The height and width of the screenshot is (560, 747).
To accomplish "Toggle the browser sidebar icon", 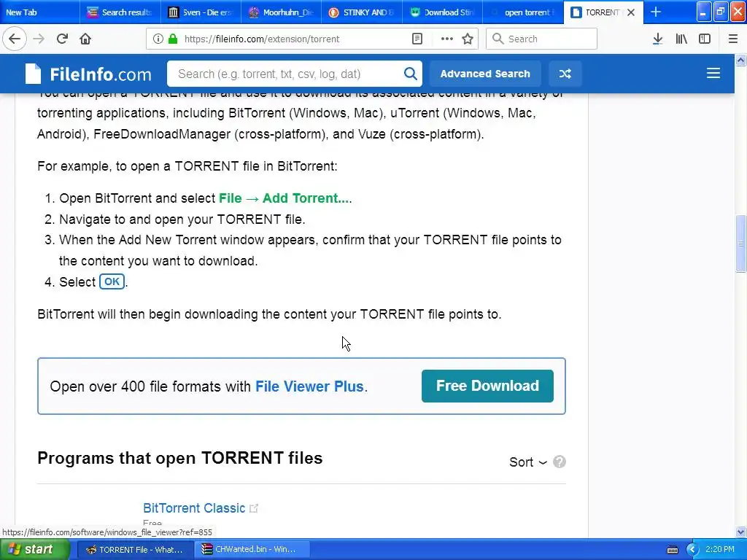I will [705, 39].
